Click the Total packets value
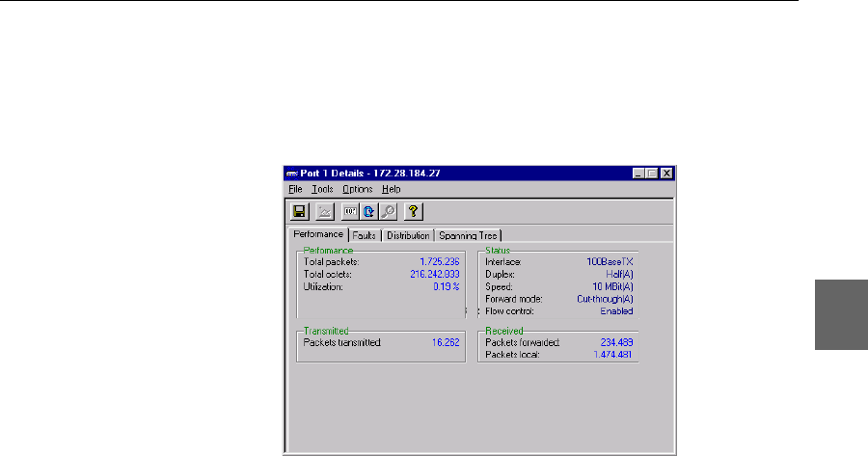Viewport: 868px width, 456px height. tap(439, 261)
